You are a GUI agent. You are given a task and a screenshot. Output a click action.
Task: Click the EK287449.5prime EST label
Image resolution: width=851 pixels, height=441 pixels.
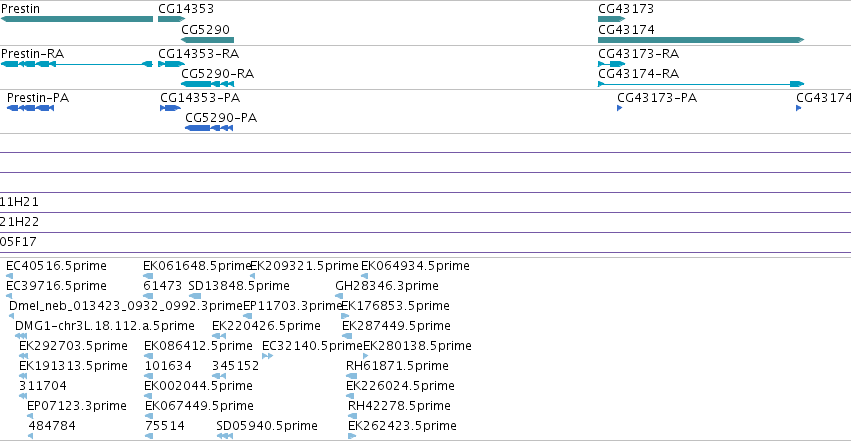pyautogui.click(x=397, y=326)
